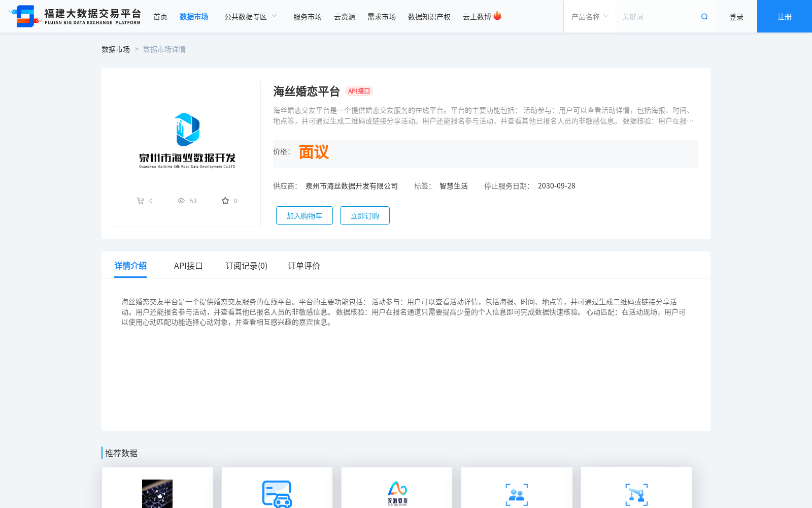Click the supplier name 泉州市海丝数据开发有限公司
Screen dimensions: 812x508
[x=352, y=186]
